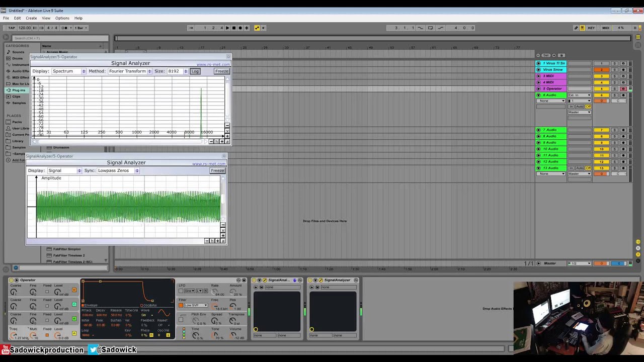Open Packs under Places
The width and height of the screenshot is (644, 362).
tap(17, 122)
